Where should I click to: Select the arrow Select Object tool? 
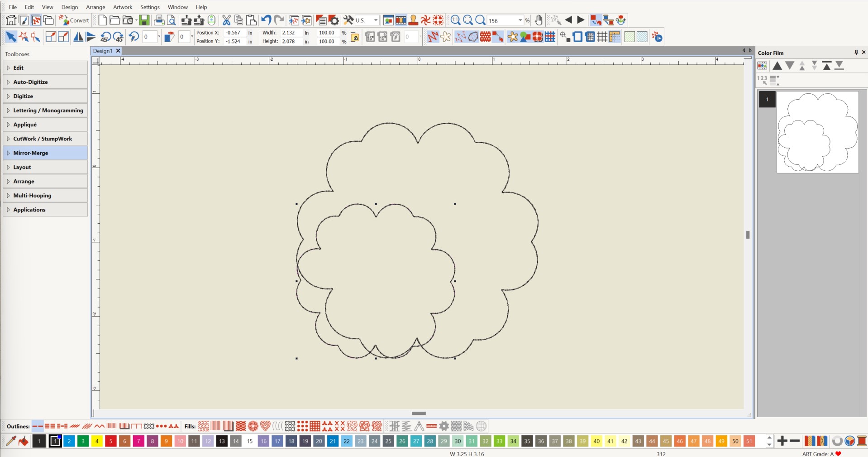11,37
